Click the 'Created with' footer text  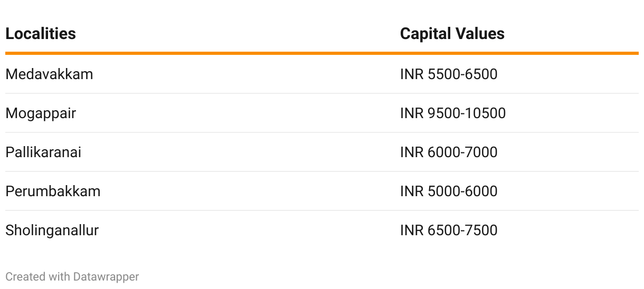tap(38, 276)
